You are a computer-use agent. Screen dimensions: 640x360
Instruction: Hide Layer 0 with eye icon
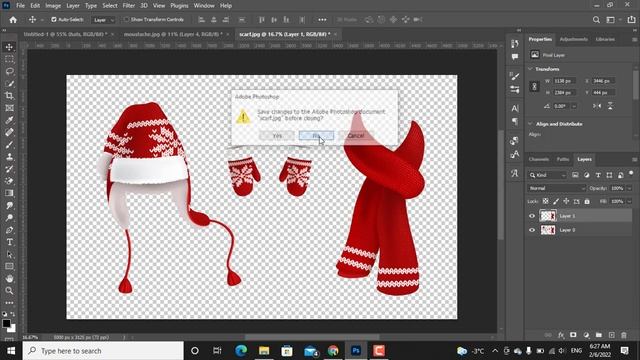point(532,230)
